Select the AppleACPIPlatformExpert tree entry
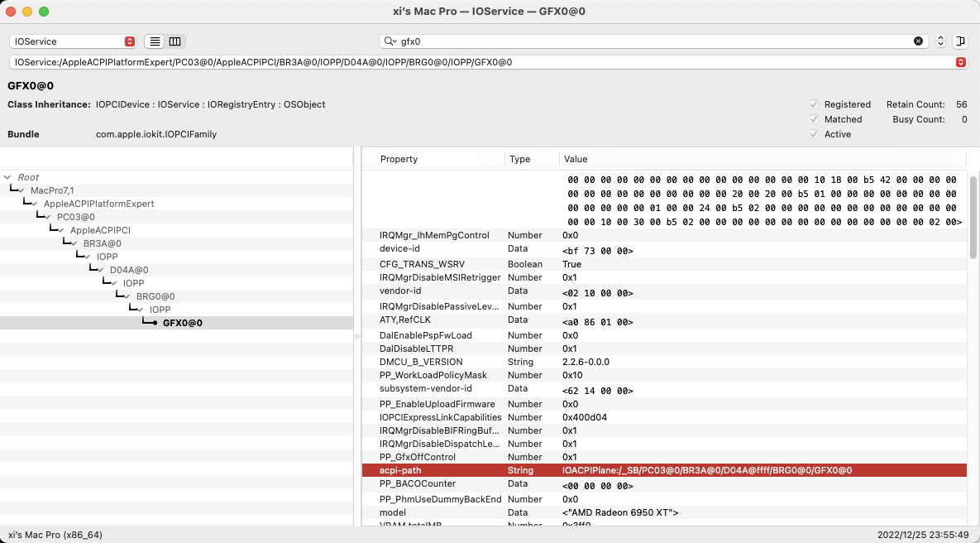The height and width of the screenshot is (543, 980). point(98,204)
